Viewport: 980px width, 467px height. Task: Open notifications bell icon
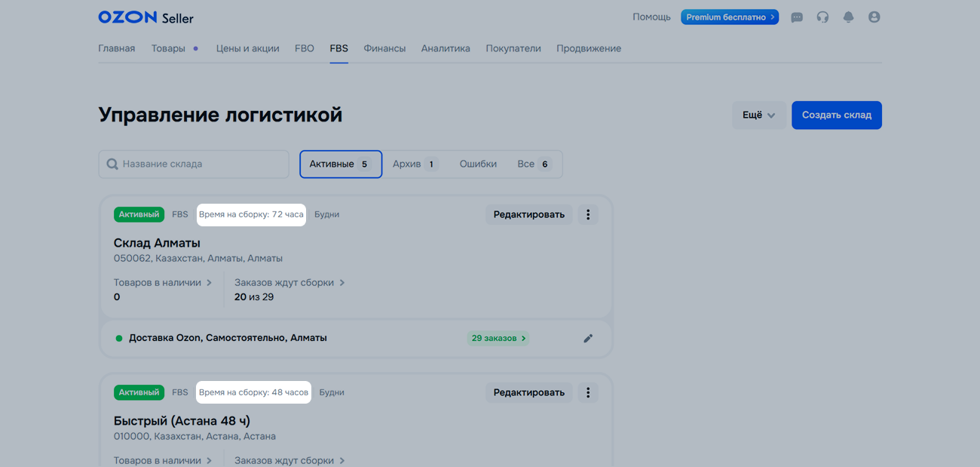(848, 17)
